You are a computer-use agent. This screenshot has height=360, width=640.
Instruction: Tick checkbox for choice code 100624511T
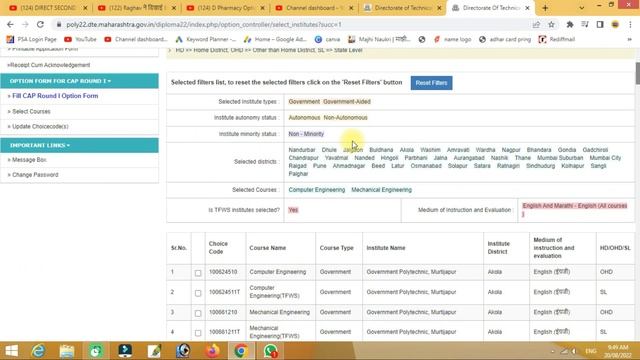pos(198,293)
